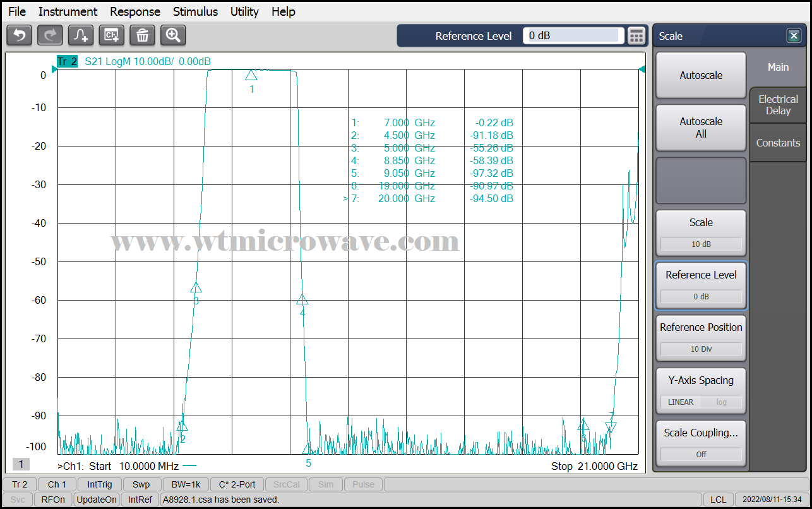812x509 pixels.
Task: Open the Reference Level keypad icon
Action: (636, 35)
